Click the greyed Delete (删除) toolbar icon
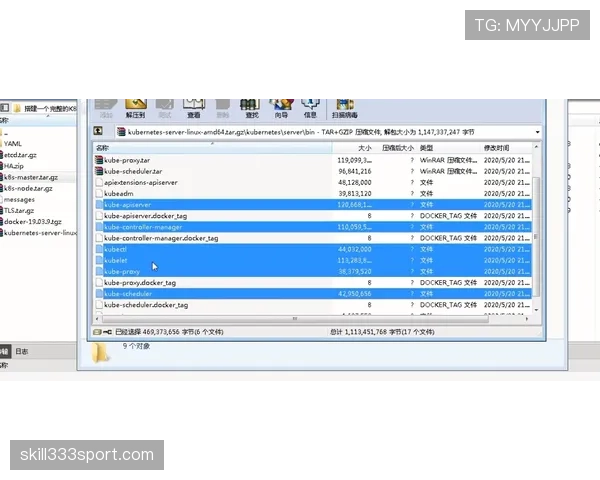Image resolution: width=600 pixels, height=480 pixels. [223, 108]
